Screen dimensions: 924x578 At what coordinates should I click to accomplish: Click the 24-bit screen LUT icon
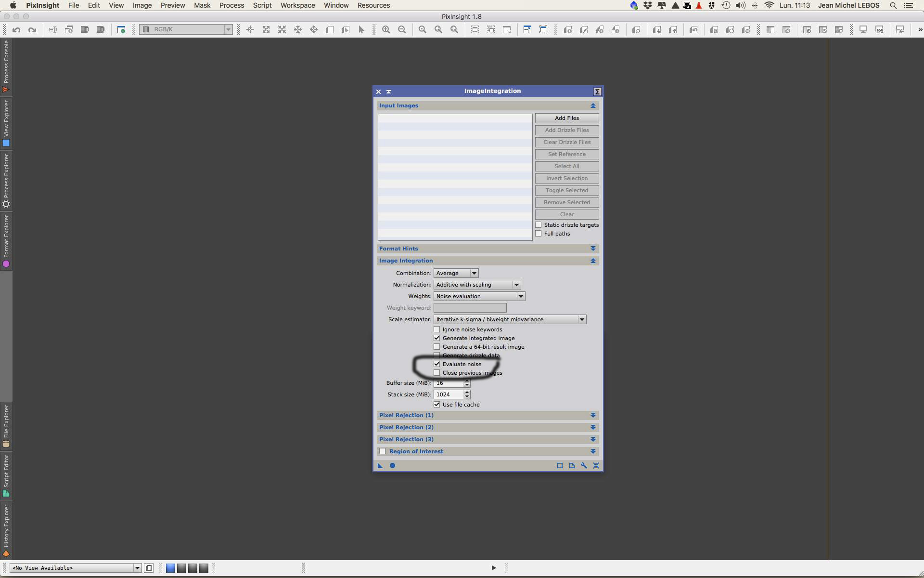click(879, 30)
